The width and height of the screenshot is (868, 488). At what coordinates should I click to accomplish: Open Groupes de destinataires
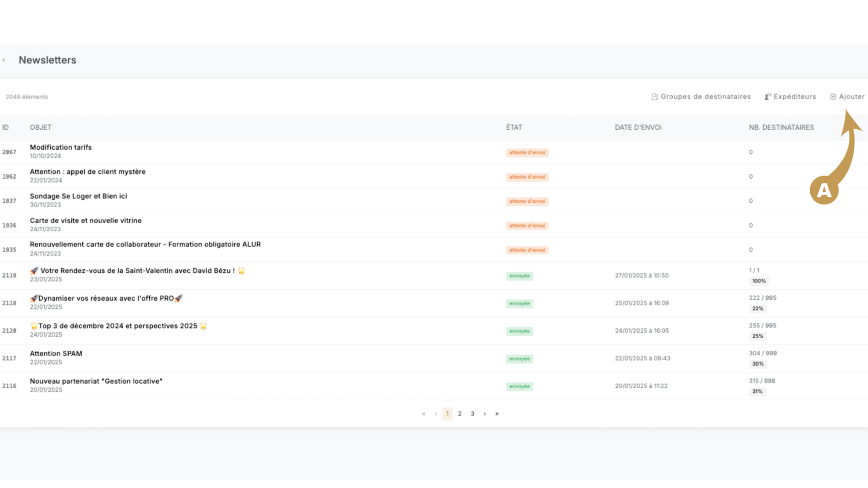click(x=705, y=97)
